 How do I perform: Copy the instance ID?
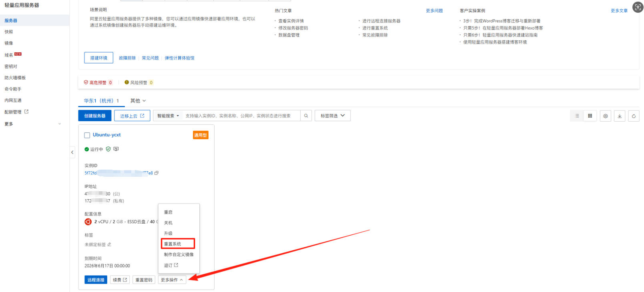[156, 173]
